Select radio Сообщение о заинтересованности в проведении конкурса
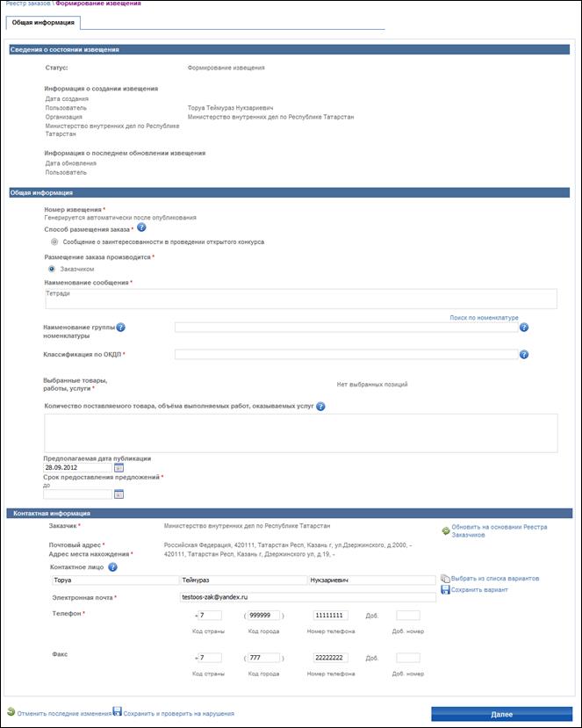This screenshot has width=582, height=728. click(54, 241)
